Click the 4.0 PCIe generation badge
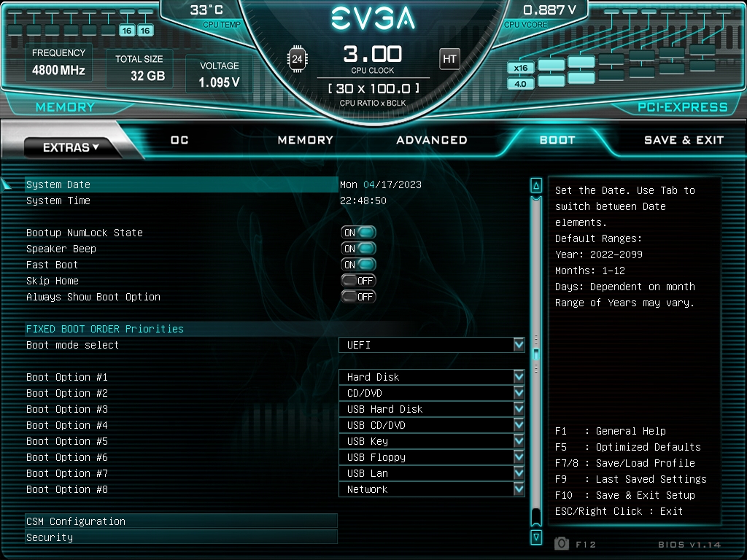 tap(520, 84)
